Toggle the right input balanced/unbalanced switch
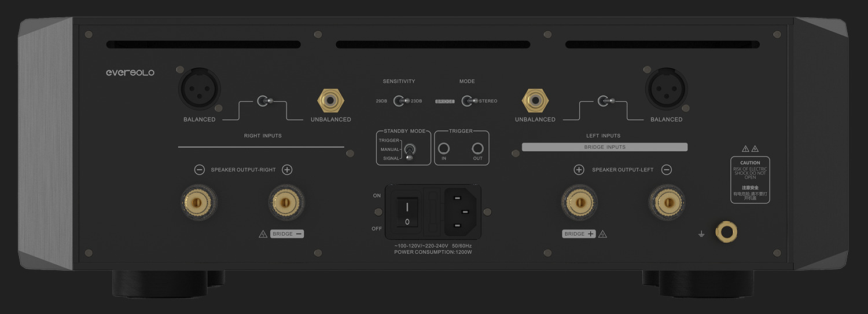868x314 pixels. click(x=263, y=101)
